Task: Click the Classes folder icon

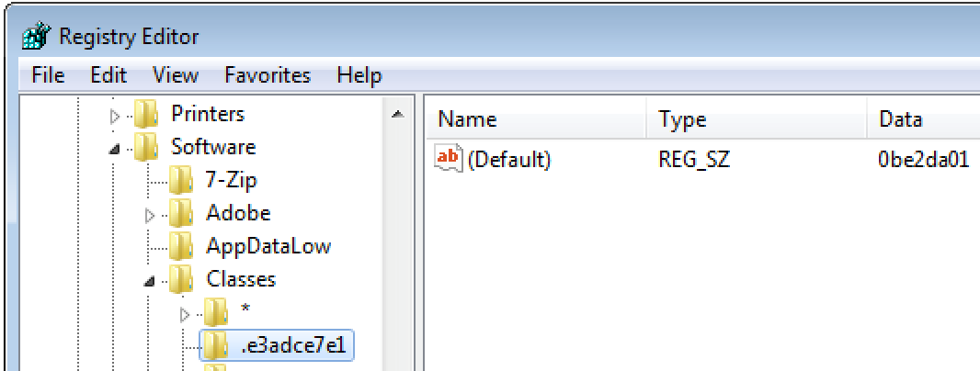Action: pos(182,279)
